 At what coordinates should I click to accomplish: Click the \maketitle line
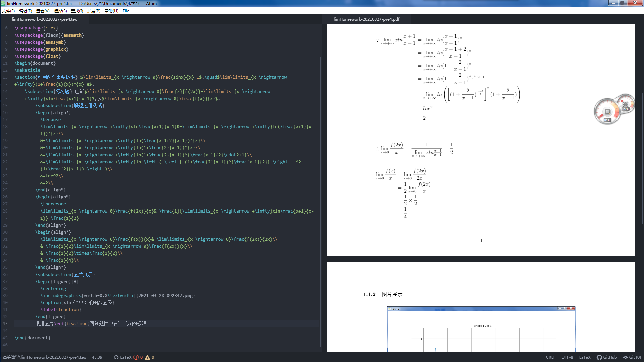(28, 70)
